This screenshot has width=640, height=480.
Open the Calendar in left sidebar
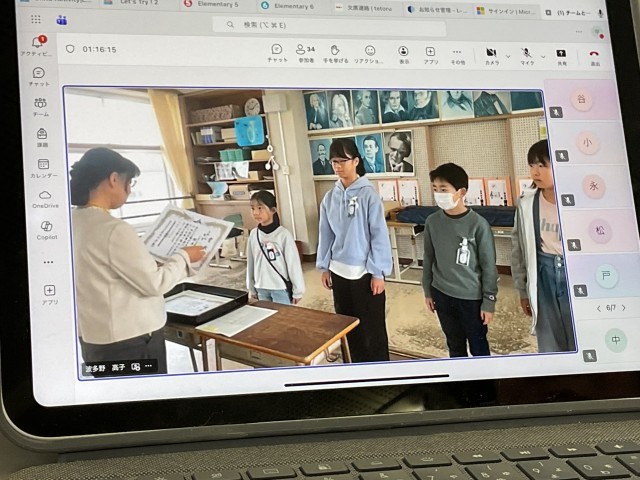(x=44, y=167)
